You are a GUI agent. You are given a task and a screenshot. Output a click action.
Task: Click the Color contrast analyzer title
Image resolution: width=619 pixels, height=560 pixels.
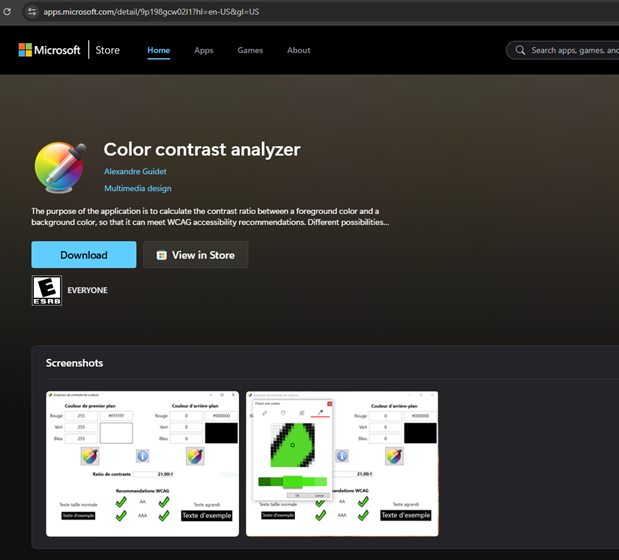[x=202, y=150]
